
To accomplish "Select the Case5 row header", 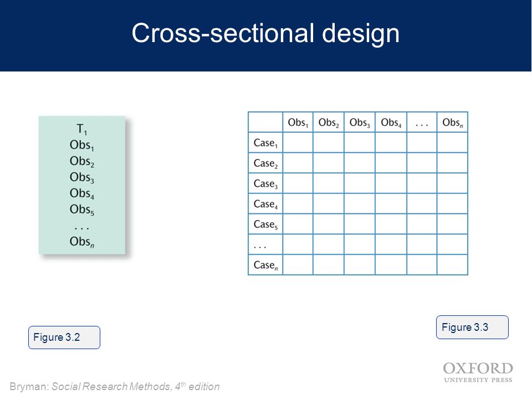I will (x=265, y=224).
